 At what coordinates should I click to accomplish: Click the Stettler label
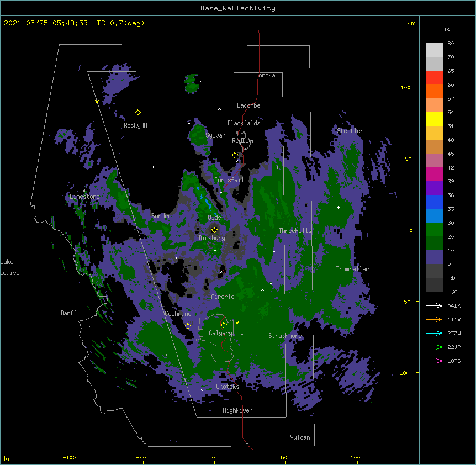tap(350, 131)
